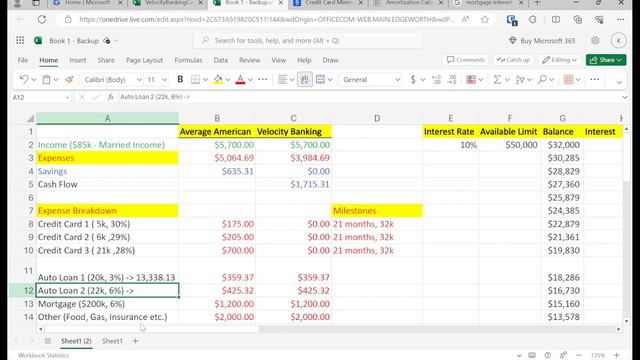Screen dimensions: 640x360
Task: Click the favorites star in address bar
Action: point(484,19)
